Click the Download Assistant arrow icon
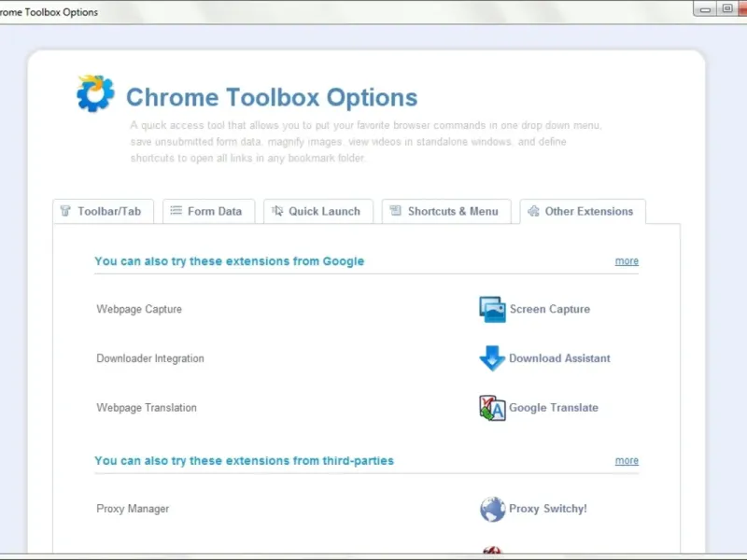This screenshot has width=747, height=560. tap(492, 358)
